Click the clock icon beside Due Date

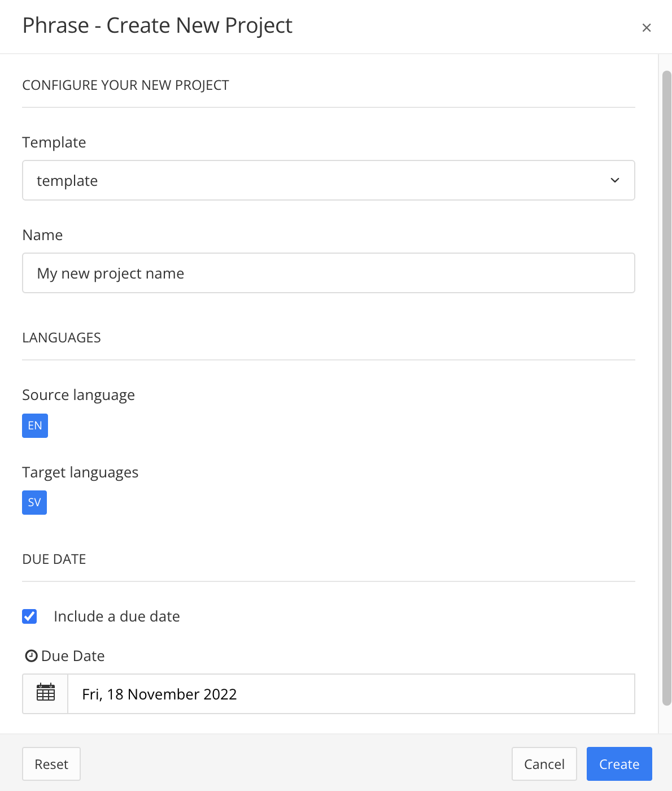[x=32, y=655]
